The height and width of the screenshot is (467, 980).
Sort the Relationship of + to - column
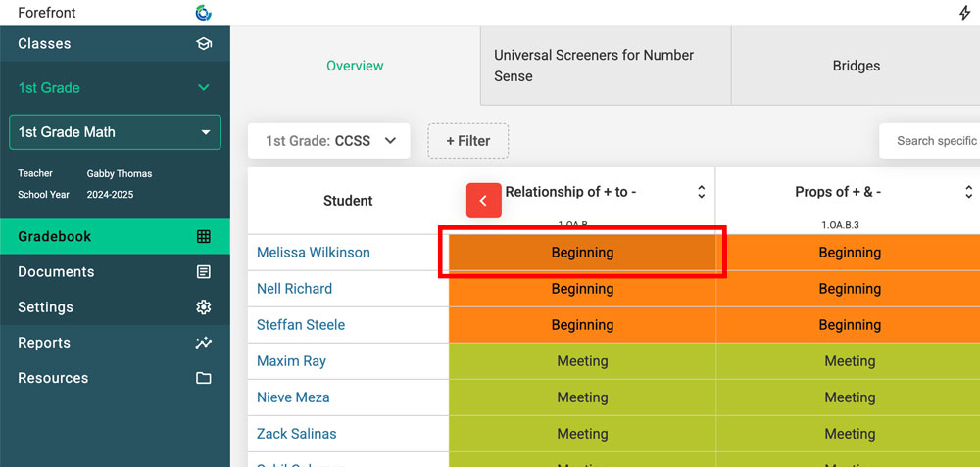click(701, 192)
